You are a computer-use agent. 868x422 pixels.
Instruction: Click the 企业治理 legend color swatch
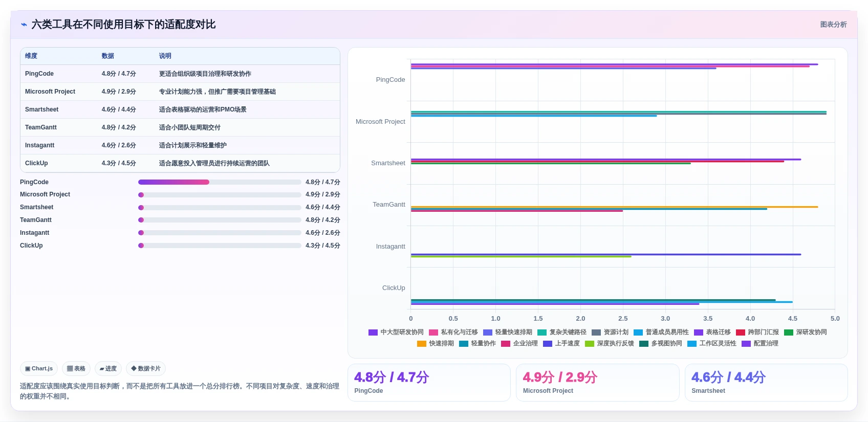click(x=506, y=344)
